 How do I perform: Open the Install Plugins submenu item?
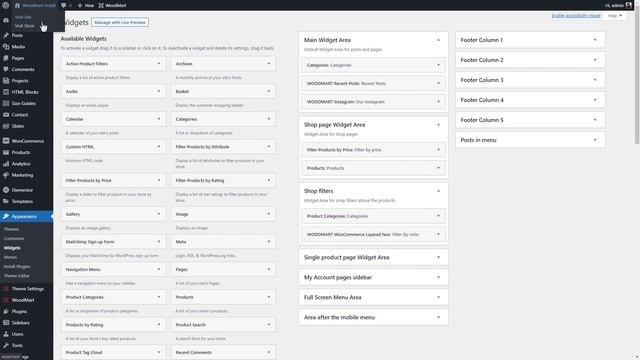pos(17,267)
